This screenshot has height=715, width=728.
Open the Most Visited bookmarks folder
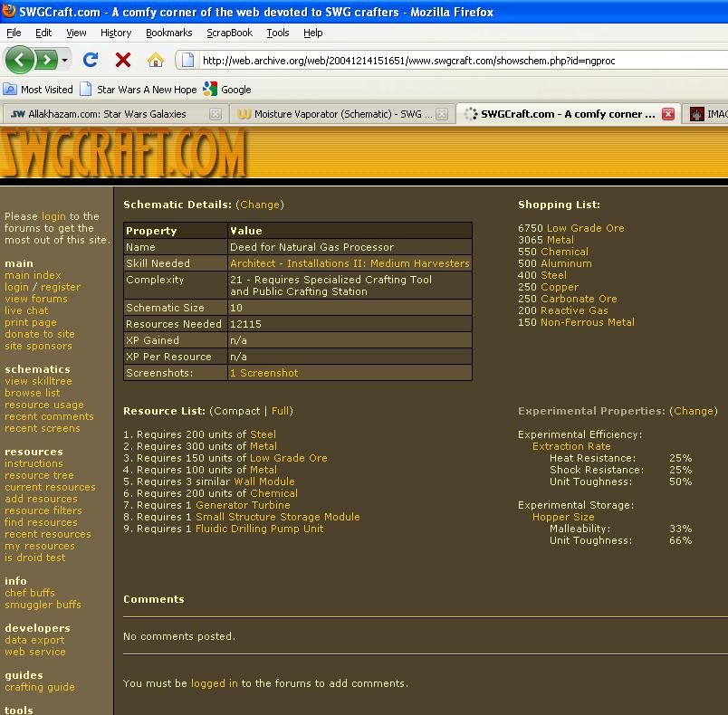(x=38, y=90)
